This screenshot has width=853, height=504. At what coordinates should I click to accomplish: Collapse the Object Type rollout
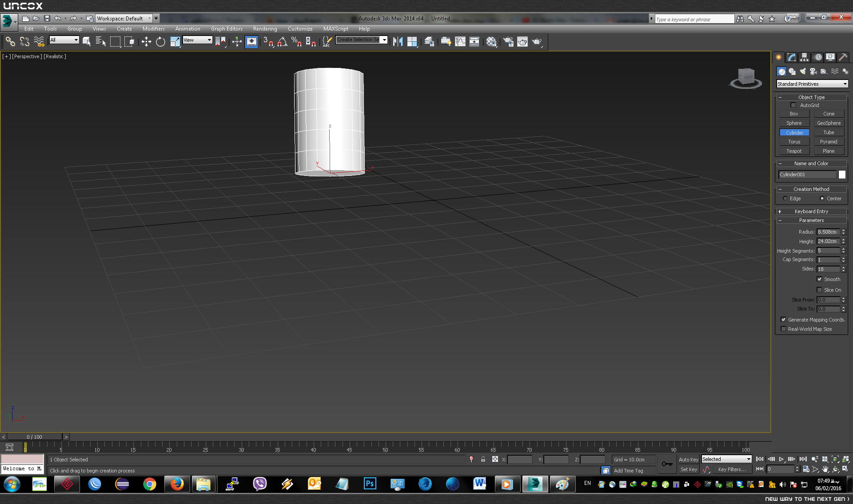point(811,97)
